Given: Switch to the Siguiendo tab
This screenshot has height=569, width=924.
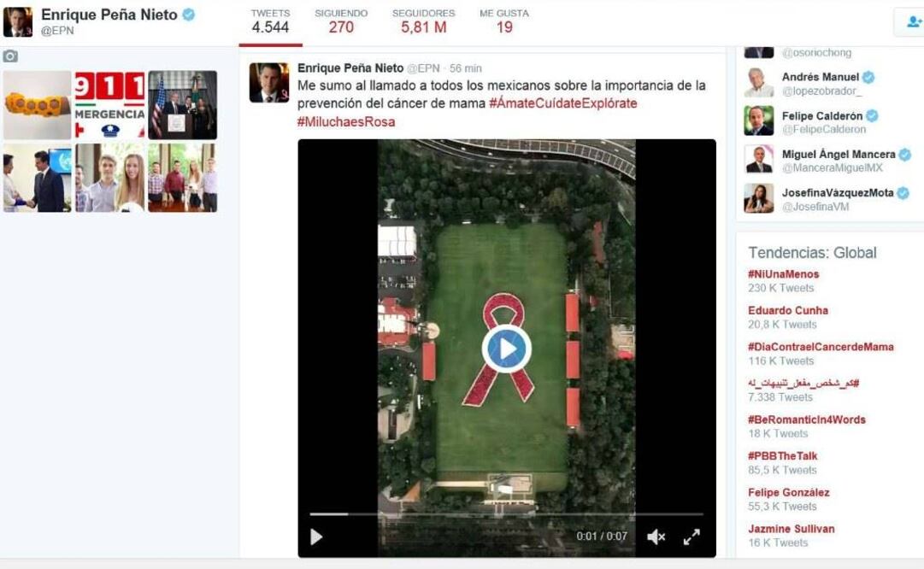Looking at the screenshot, I should click(341, 21).
